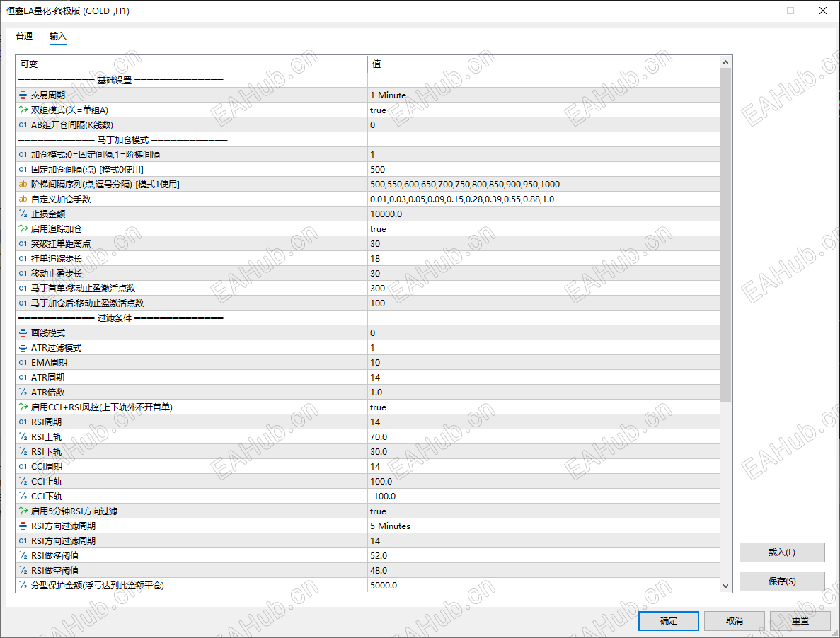
Task: Click the double icon beside 分型保护金额
Action: pos(23,586)
